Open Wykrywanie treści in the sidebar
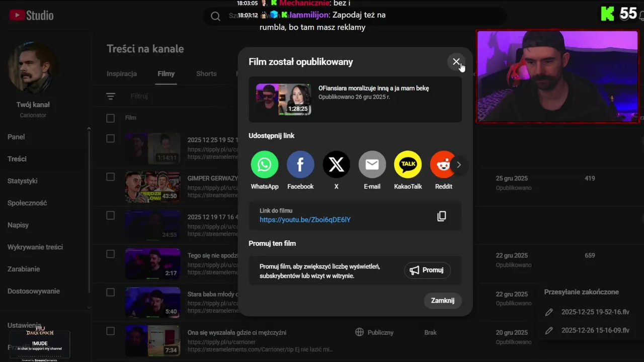The width and height of the screenshot is (644, 362). pyautogui.click(x=35, y=247)
